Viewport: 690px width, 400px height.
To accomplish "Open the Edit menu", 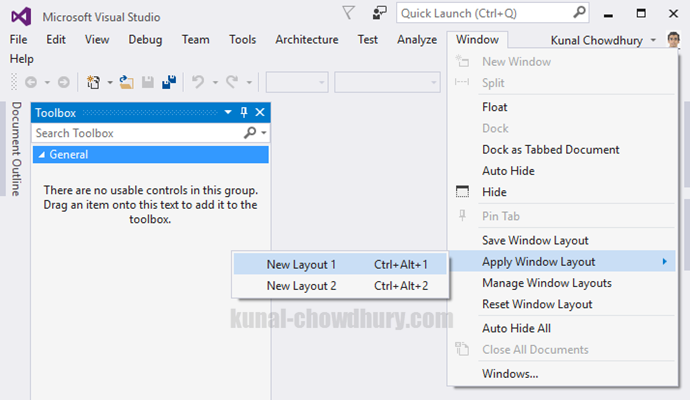I will pos(56,40).
